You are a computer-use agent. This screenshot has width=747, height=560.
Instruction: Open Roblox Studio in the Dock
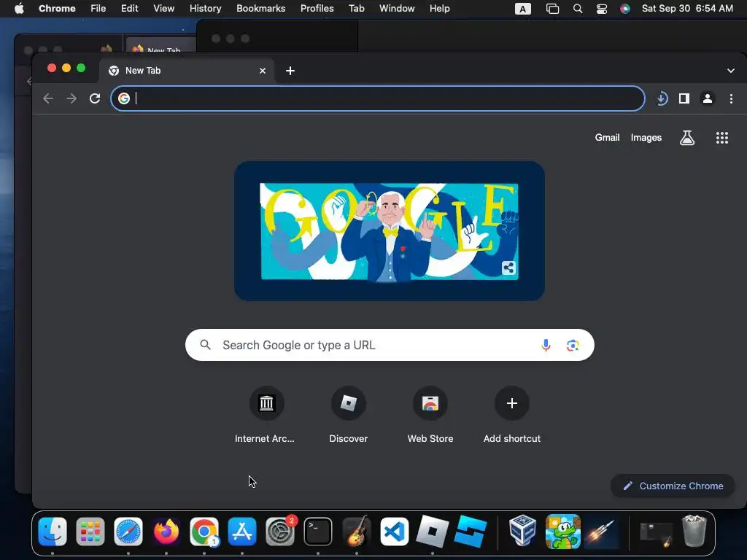tap(471, 532)
